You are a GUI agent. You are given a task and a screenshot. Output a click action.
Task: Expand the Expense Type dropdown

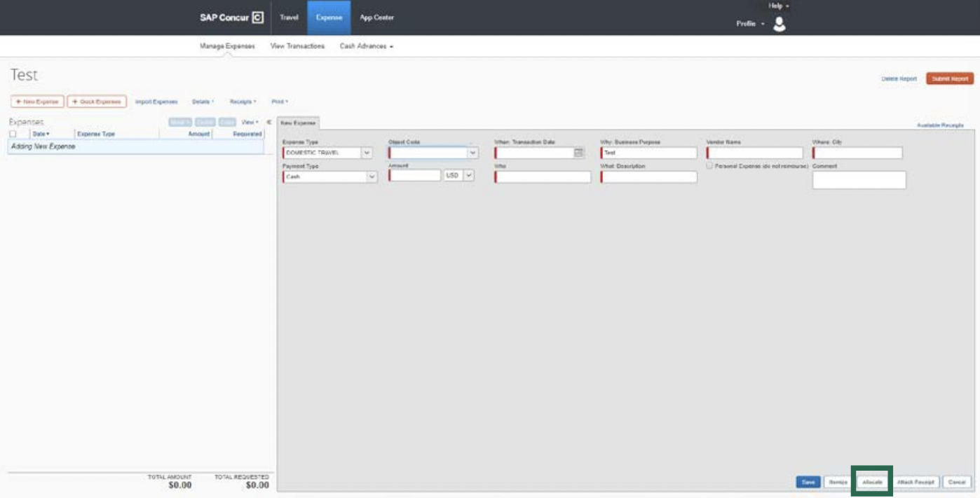367,153
